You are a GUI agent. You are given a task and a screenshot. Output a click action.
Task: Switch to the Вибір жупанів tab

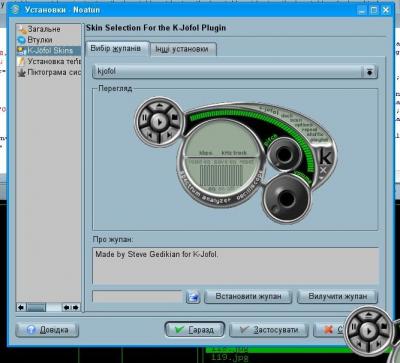point(116,49)
